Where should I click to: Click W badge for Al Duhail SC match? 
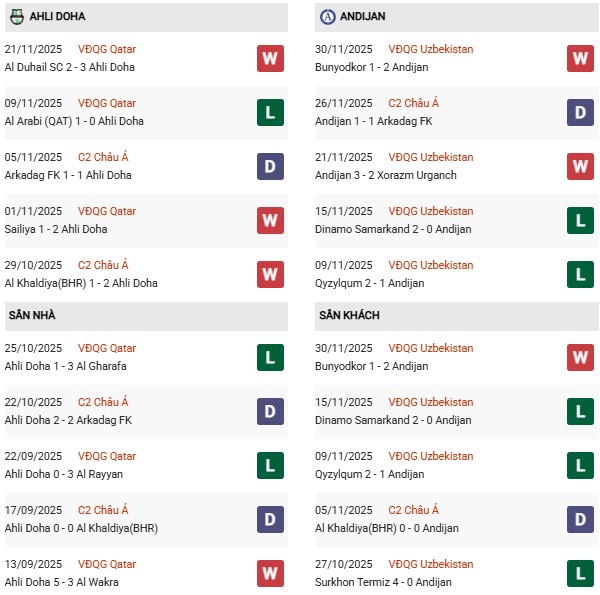pos(270,58)
